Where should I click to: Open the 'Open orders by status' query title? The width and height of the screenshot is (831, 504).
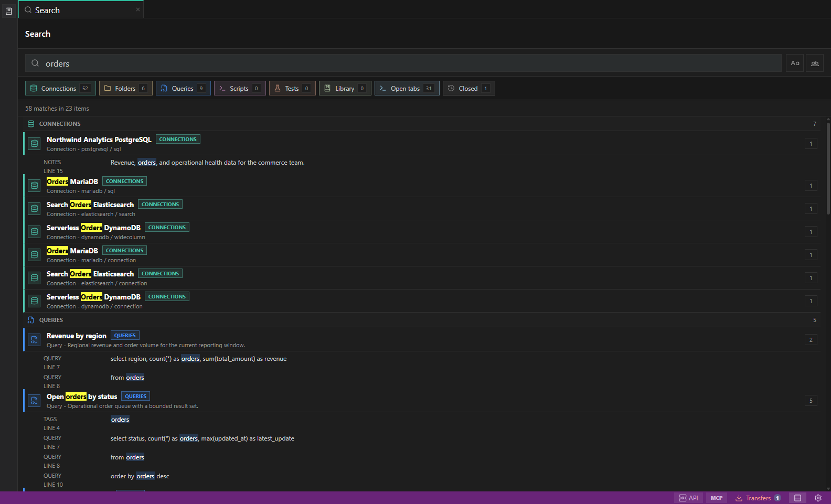(x=82, y=396)
